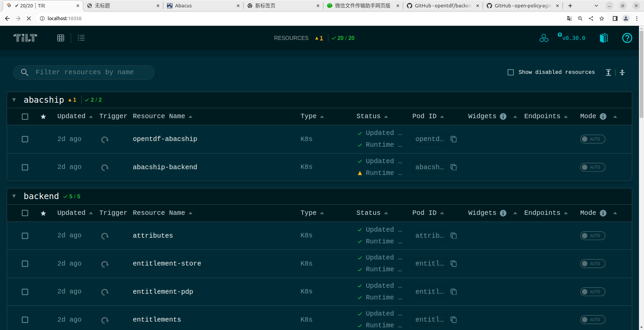
Task: Click the expand all groups icon
Action: click(x=608, y=73)
